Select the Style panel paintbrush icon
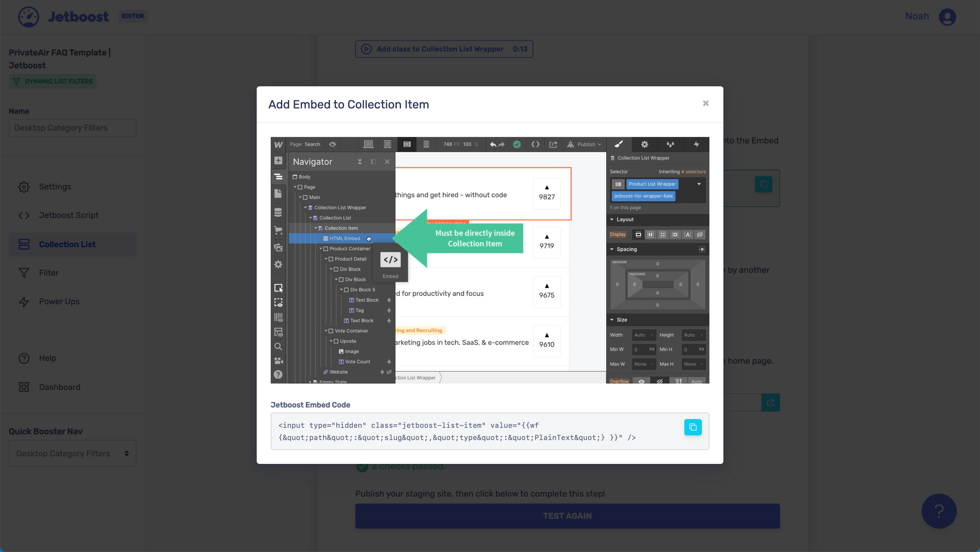This screenshot has width=980, height=552. click(619, 145)
